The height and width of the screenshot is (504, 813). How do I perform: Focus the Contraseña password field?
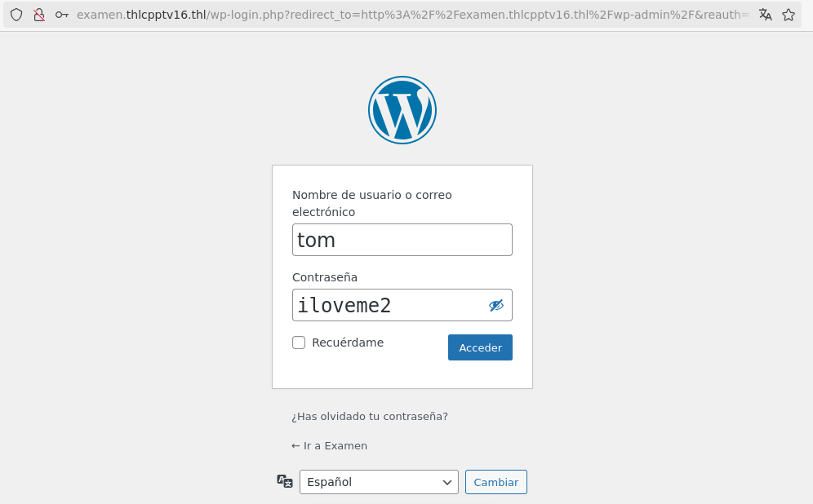(402, 305)
